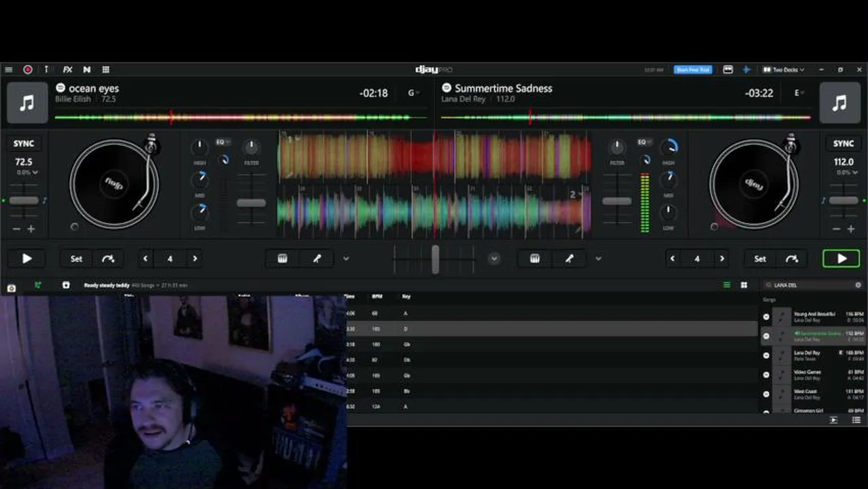Nudge right deck tempo up with plus
Image resolution: width=868 pixels, height=489 pixels.
(x=851, y=230)
